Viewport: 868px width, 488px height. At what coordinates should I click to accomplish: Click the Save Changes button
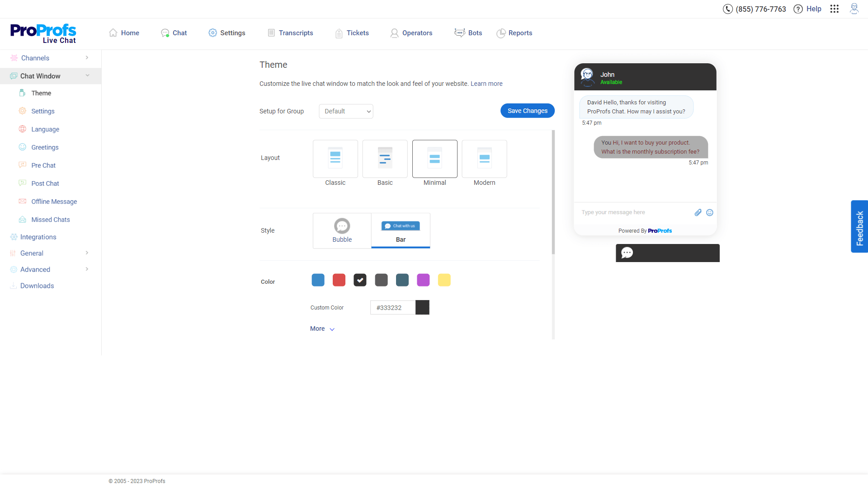(527, 110)
